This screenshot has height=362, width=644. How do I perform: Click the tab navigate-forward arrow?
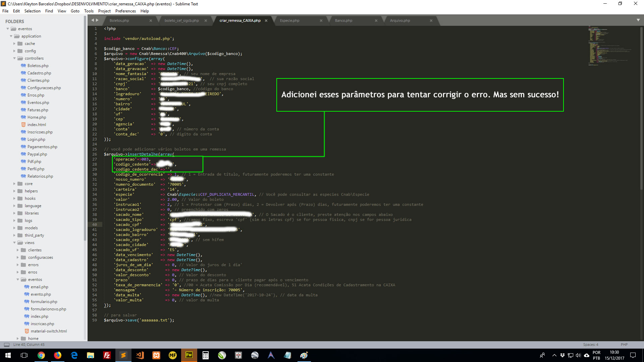pyautogui.click(x=97, y=20)
